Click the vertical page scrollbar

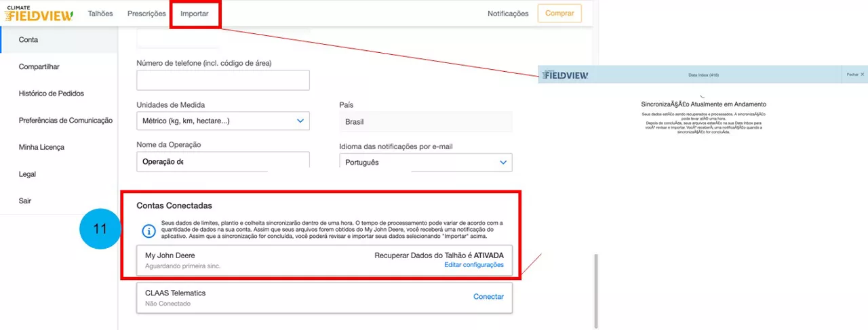[x=595, y=291]
